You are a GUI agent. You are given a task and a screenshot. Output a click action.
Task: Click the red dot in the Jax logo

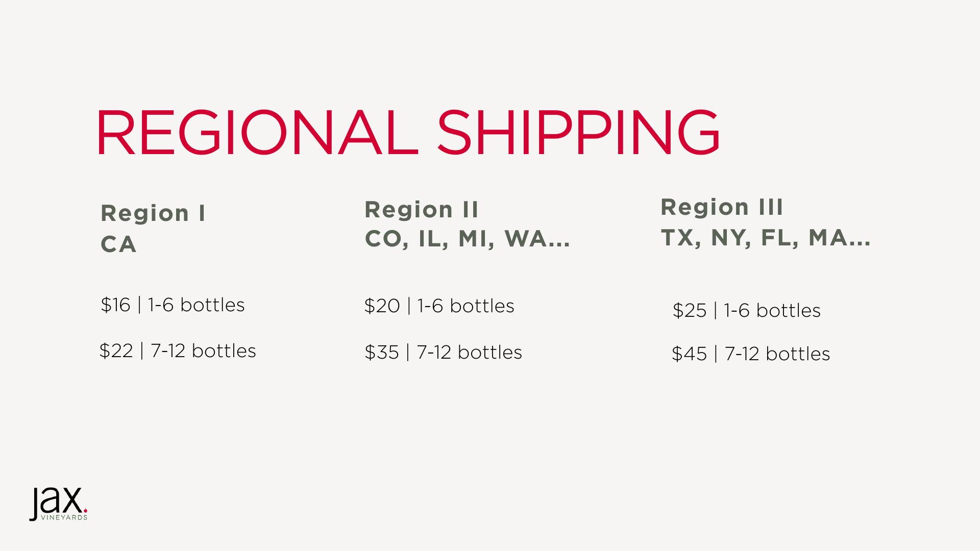(x=85, y=509)
